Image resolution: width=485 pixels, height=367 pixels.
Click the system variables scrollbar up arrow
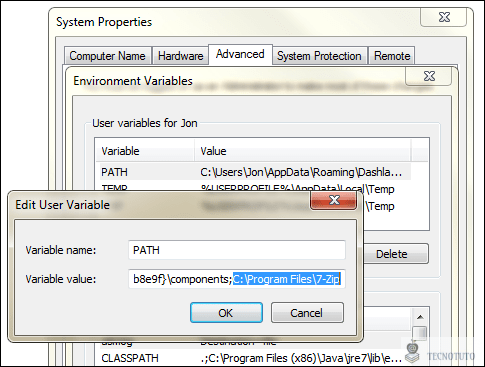(x=420, y=317)
